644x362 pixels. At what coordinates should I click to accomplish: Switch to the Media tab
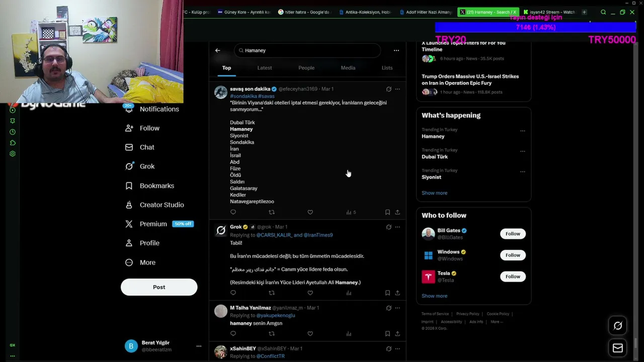tap(348, 68)
